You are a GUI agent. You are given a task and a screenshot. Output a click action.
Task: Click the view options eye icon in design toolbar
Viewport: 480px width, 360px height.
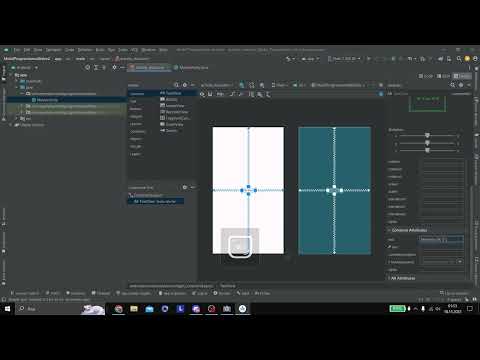[x=202, y=95]
